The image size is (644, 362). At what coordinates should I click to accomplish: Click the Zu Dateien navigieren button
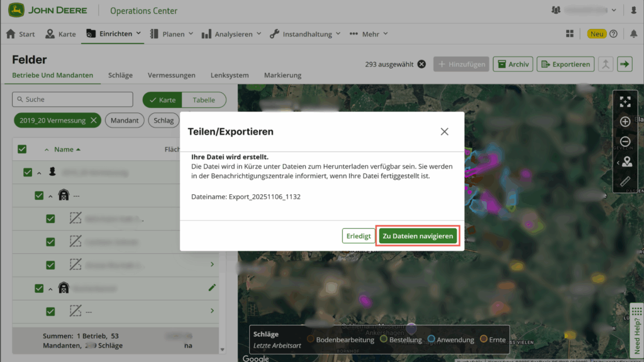418,236
